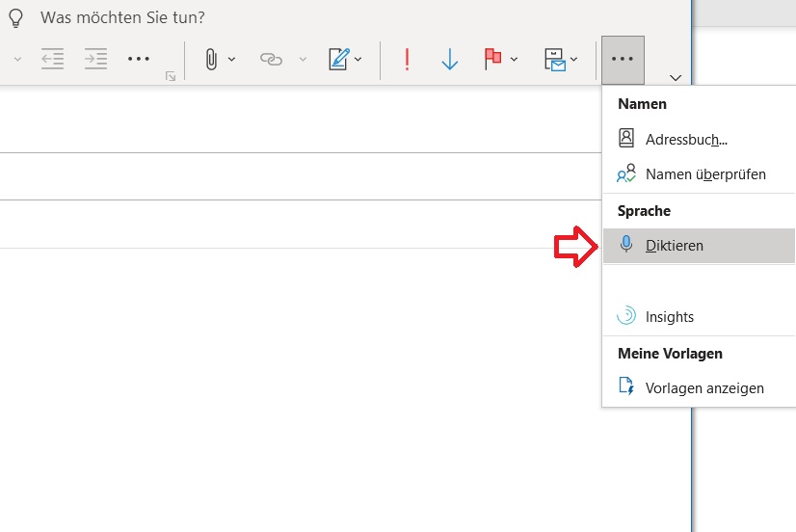The width and height of the screenshot is (796, 532).
Task: Start Diktieren from the Sprache section
Action: pos(699,246)
